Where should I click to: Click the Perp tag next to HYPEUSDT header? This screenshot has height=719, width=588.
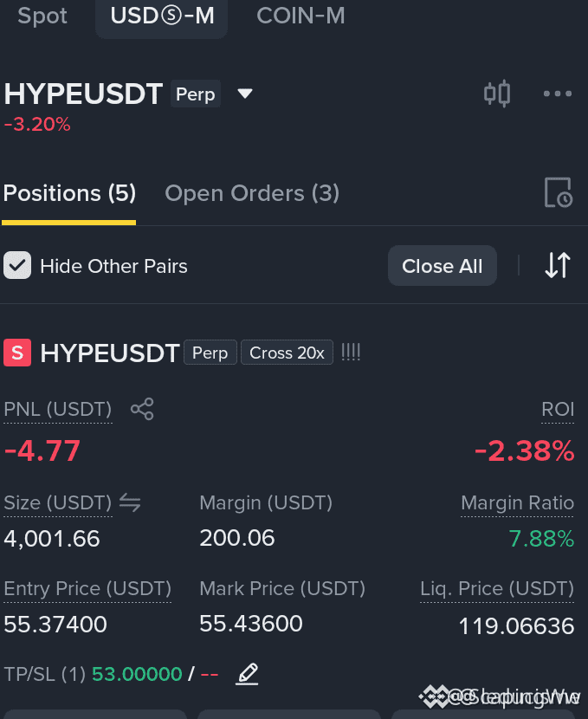click(x=196, y=94)
